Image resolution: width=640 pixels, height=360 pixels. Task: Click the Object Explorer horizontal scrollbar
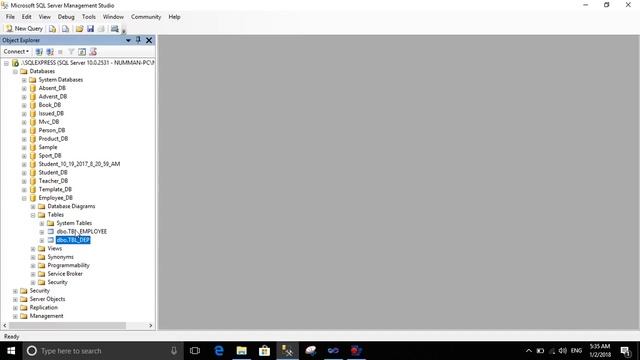click(x=67, y=325)
